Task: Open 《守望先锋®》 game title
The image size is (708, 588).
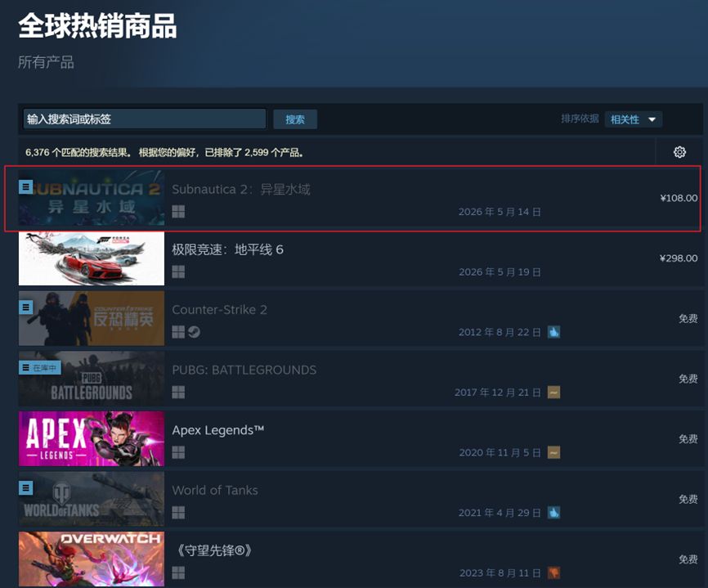Action: tap(213, 550)
